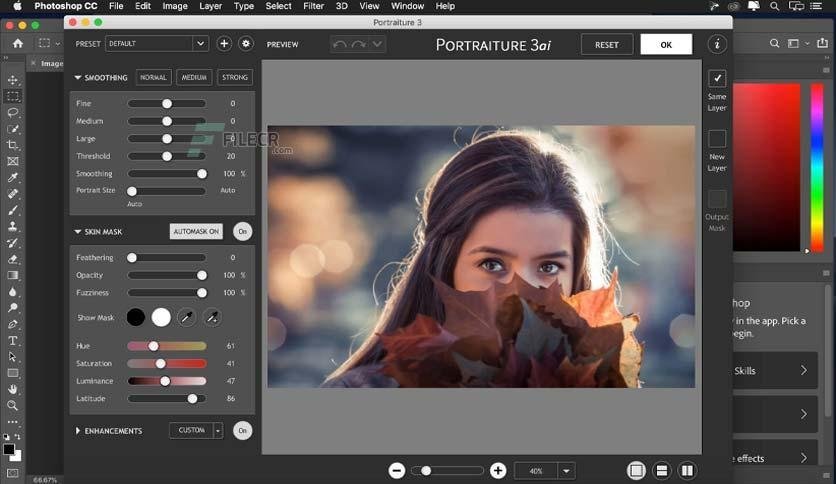
Task: Select the Hand tool
Action: coord(13,389)
